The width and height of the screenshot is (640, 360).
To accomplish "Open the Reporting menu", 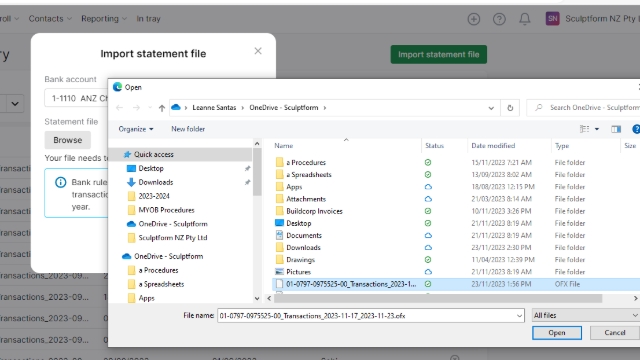I will [104, 19].
